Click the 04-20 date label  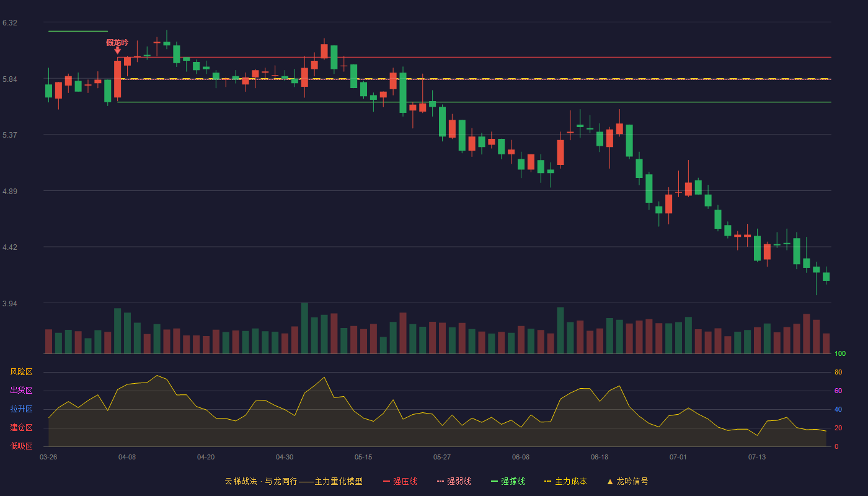[206, 457]
